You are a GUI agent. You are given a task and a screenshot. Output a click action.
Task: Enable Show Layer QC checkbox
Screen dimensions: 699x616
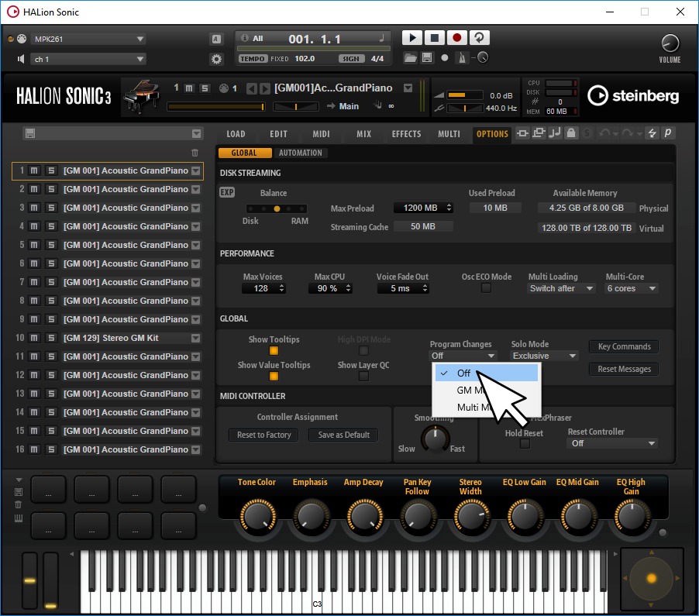point(363,377)
